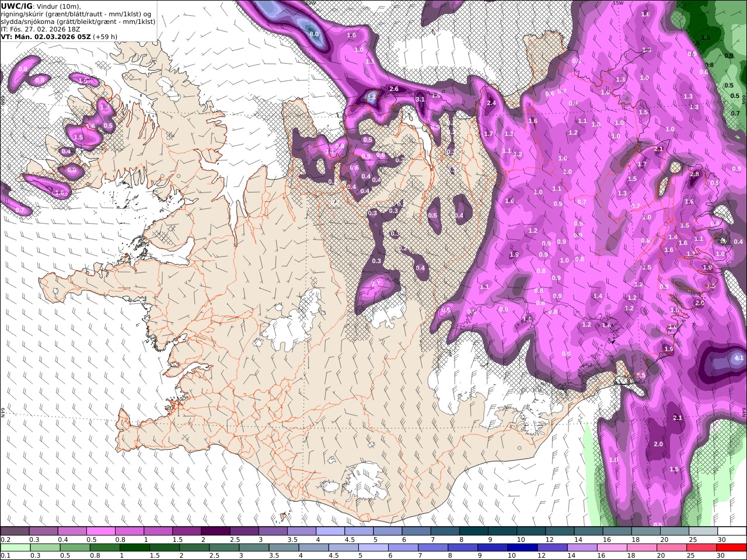Click the '2.6' precipitation value on the map

click(393, 89)
